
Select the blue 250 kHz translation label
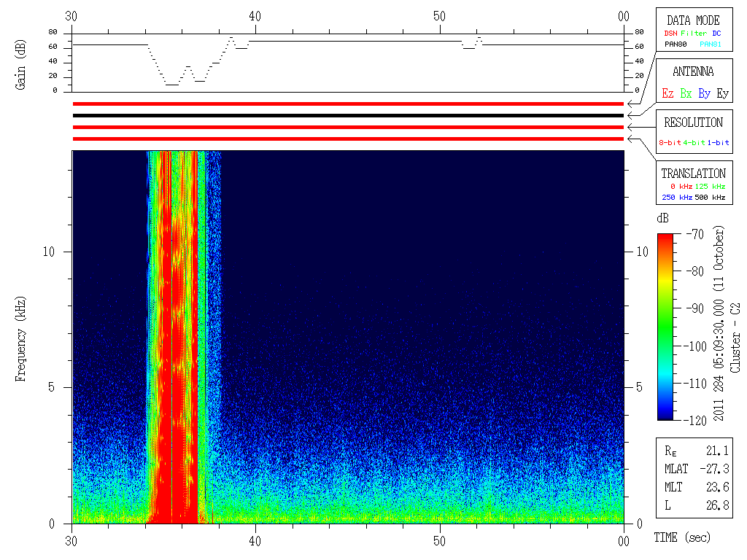(x=677, y=197)
